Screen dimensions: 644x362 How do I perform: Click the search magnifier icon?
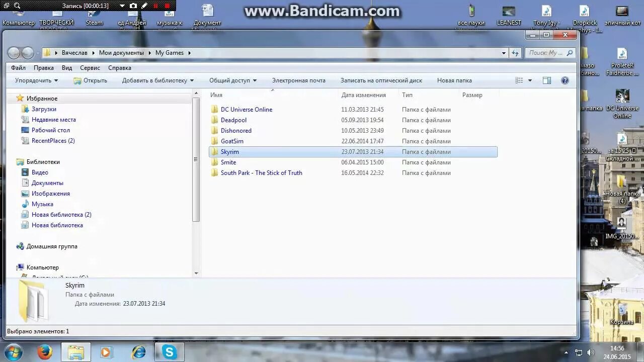coord(570,53)
